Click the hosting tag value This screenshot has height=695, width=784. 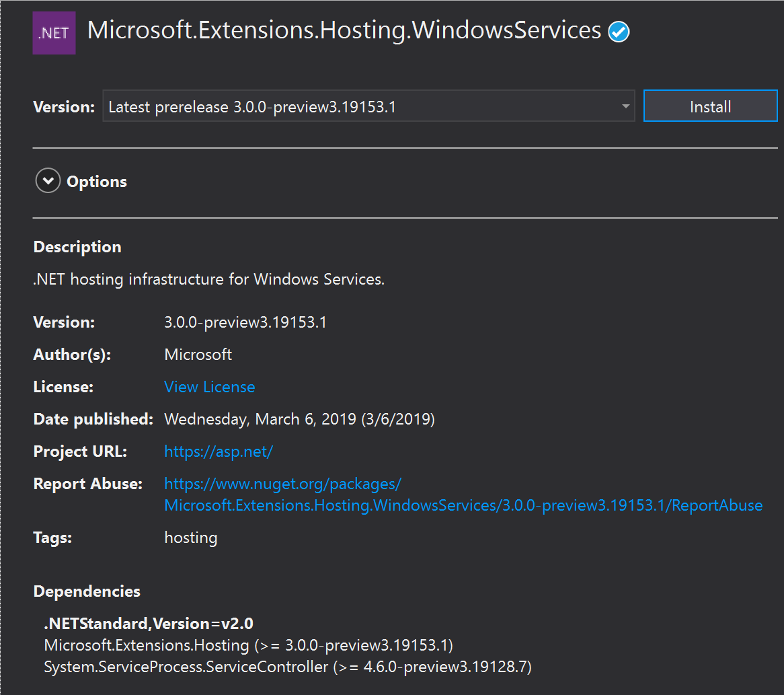click(190, 538)
